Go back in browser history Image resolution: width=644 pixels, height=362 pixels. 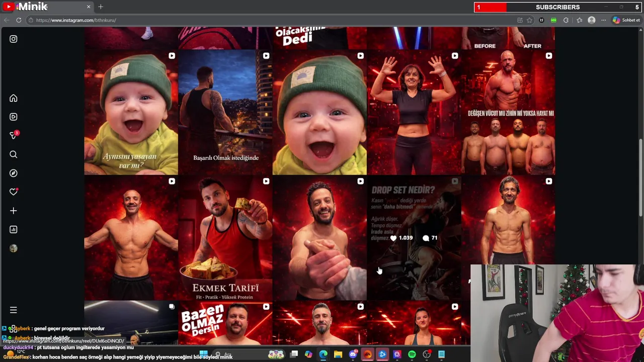(6, 20)
